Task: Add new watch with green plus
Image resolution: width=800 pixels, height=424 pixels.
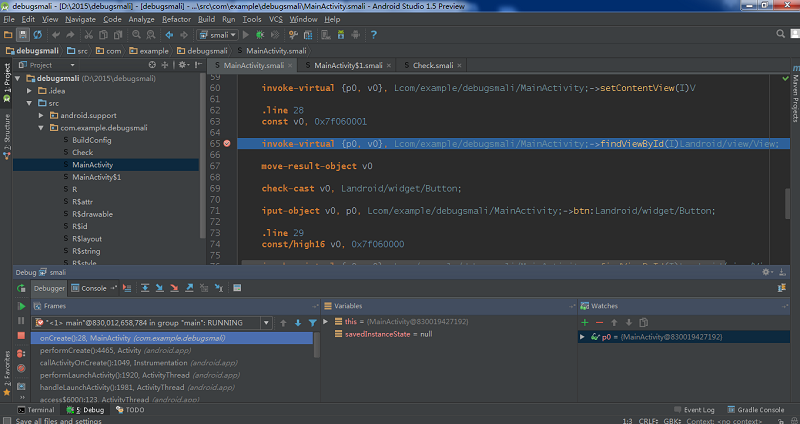Action: click(x=585, y=322)
